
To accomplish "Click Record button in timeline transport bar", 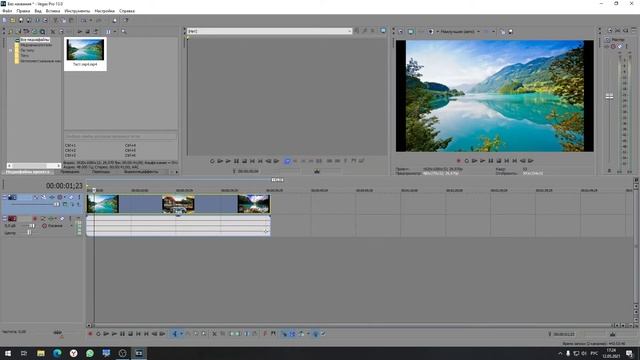I will click(x=90, y=334).
